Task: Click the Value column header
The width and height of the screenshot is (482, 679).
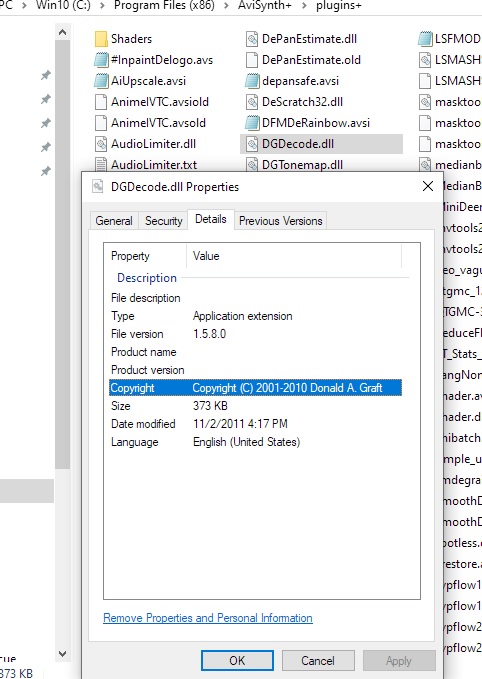Action: 294,256
